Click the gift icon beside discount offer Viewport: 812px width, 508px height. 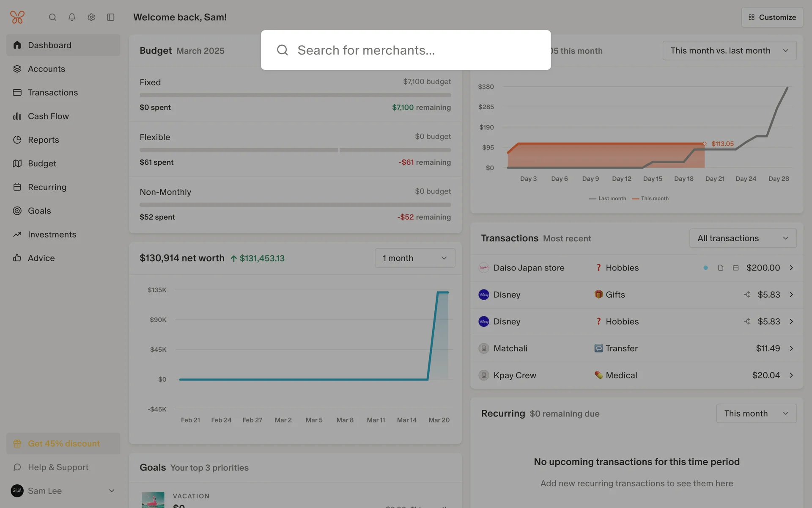point(17,444)
